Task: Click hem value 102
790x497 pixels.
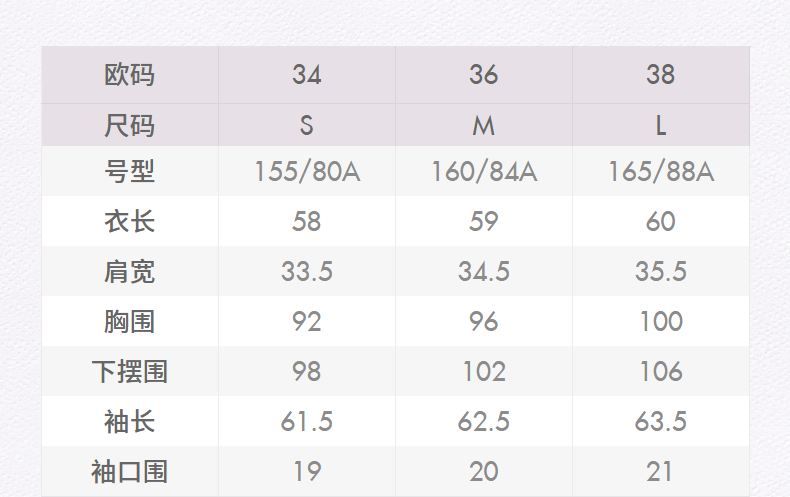Action: point(484,372)
